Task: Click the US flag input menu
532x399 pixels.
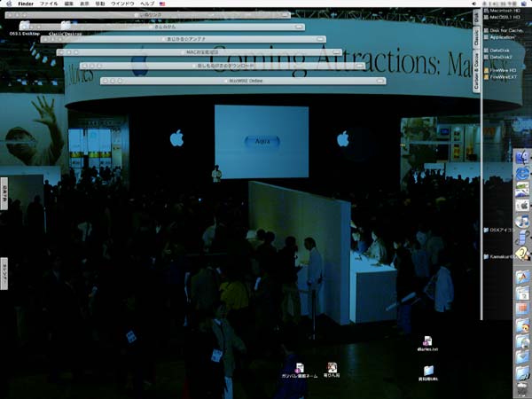Action: pos(162,4)
